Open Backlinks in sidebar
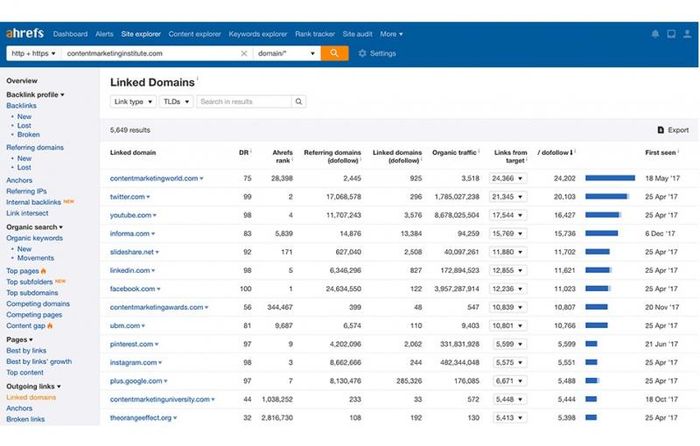Image resolution: width=700 pixels, height=446 pixels. (x=21, y=106)
